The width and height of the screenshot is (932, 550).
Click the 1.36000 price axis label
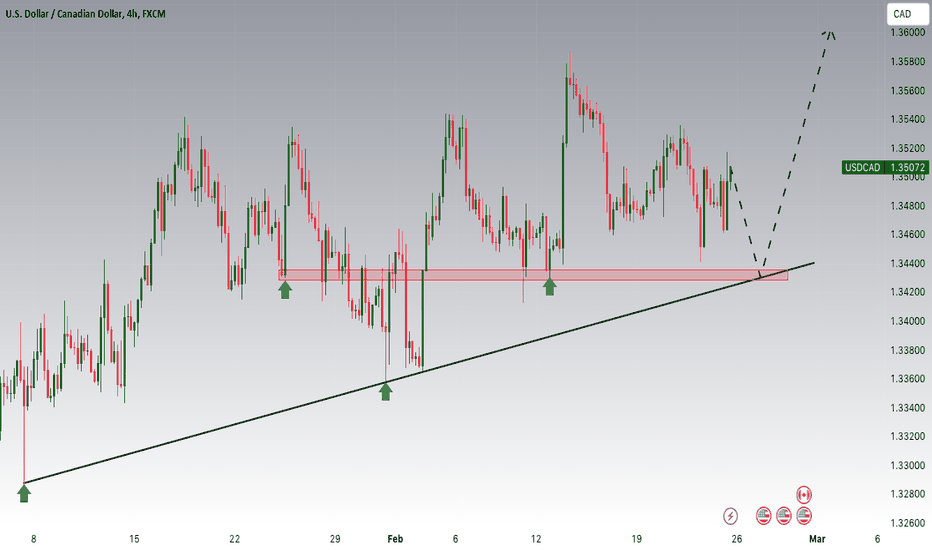point(908,33)
